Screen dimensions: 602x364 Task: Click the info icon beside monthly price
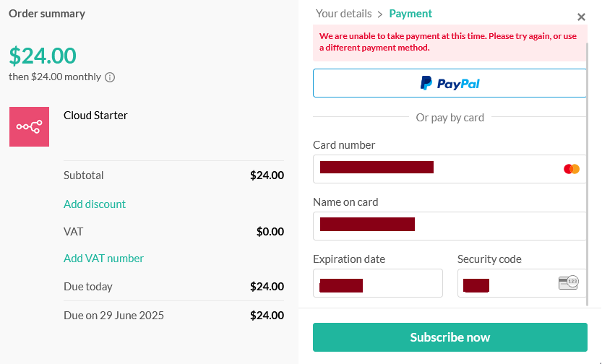tap(110, 77)
